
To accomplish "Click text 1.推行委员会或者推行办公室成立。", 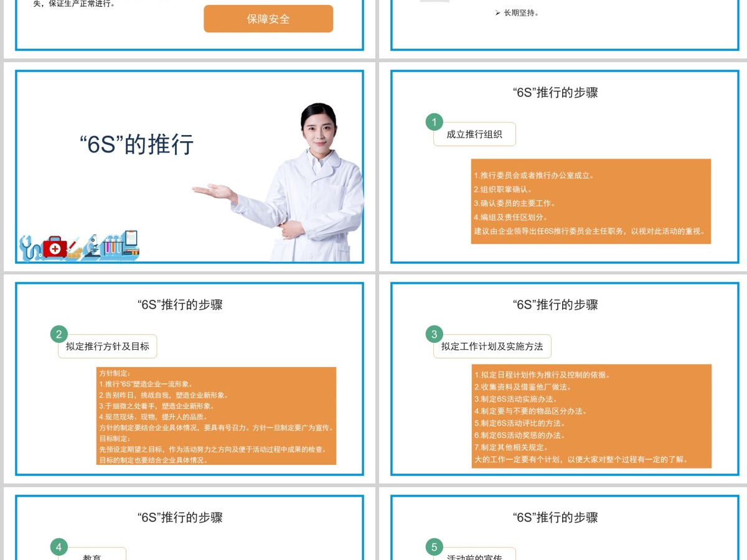I will [534, 175].
